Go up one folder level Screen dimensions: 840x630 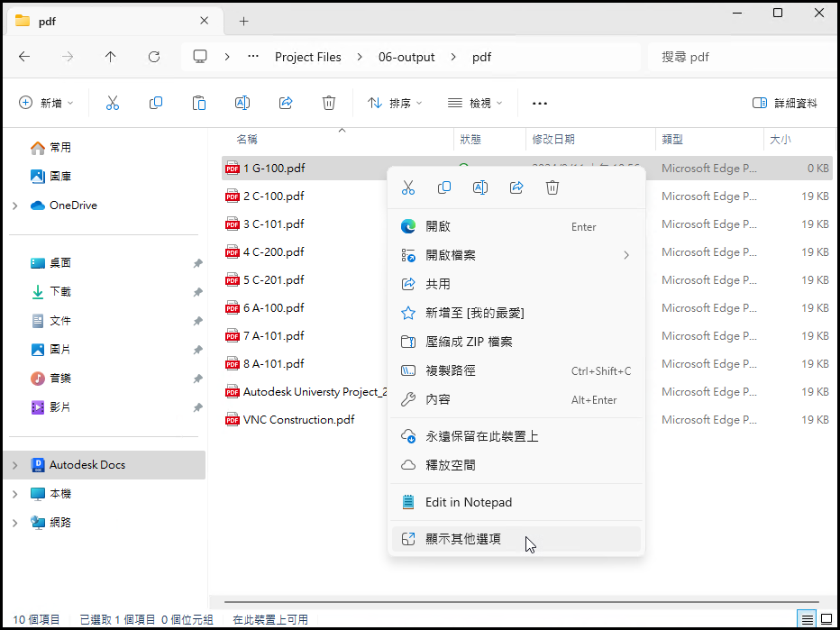point(110,57)
